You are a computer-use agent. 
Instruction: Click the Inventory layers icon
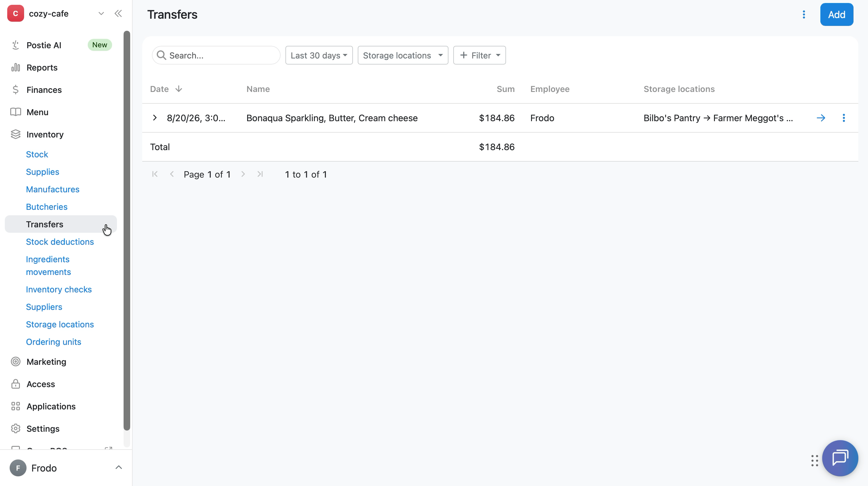15,134
